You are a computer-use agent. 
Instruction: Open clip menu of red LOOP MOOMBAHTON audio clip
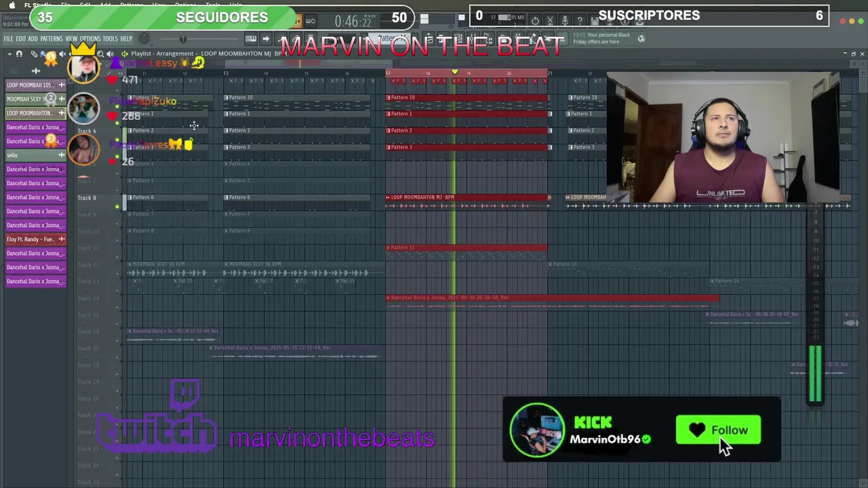coord(389,197)
